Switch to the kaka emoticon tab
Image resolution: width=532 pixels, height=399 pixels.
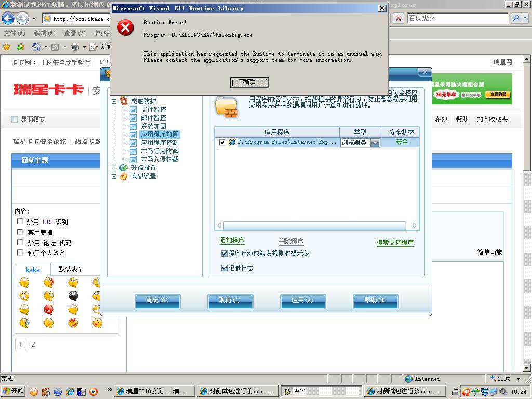[x=33, y=270]
